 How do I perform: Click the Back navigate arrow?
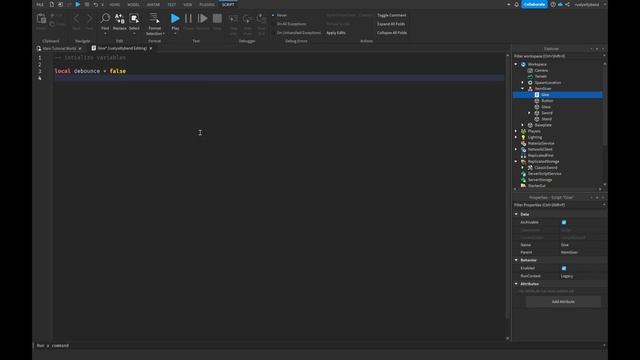click(76, 18)
